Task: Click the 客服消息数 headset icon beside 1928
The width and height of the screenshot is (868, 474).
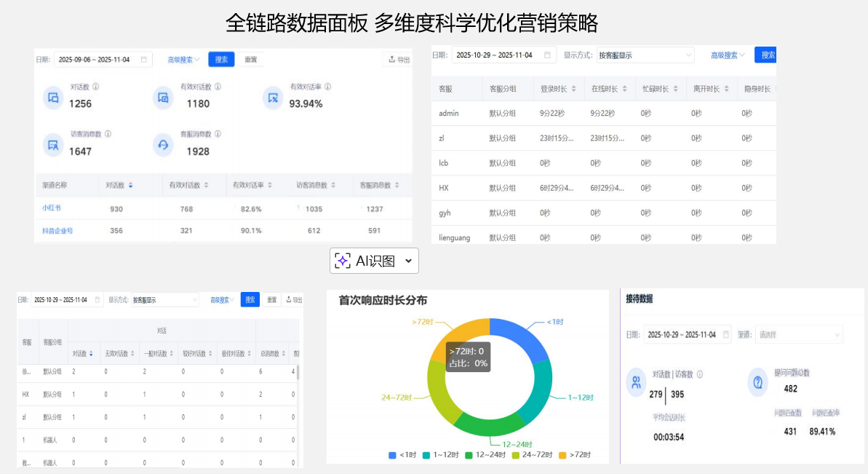Action: (x=163, y=145)
